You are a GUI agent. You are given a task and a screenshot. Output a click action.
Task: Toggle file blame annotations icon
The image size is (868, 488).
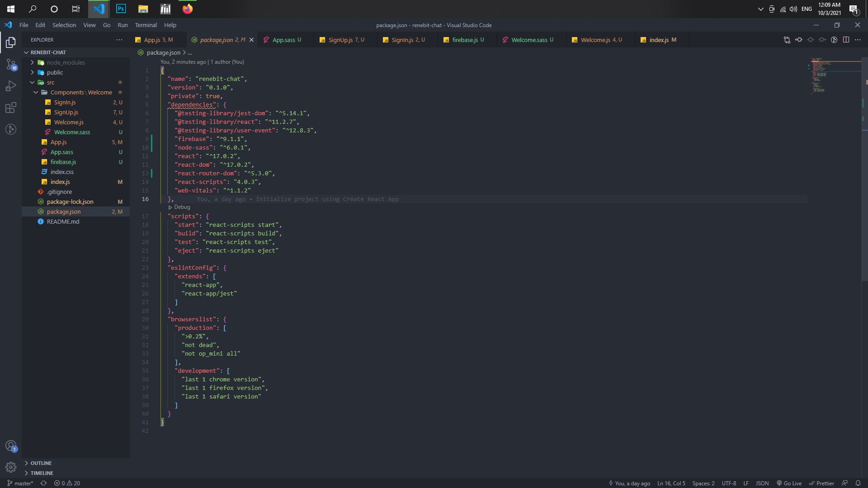coord(834,40)
